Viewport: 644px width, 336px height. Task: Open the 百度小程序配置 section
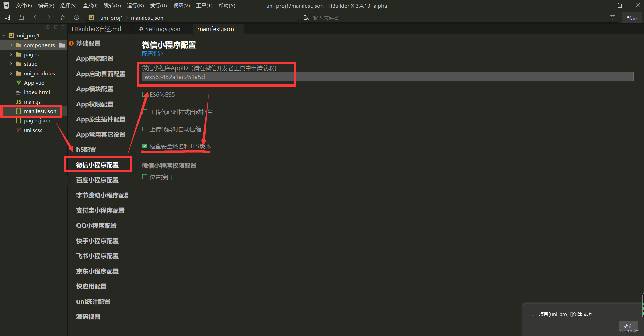tap(97, 180)
